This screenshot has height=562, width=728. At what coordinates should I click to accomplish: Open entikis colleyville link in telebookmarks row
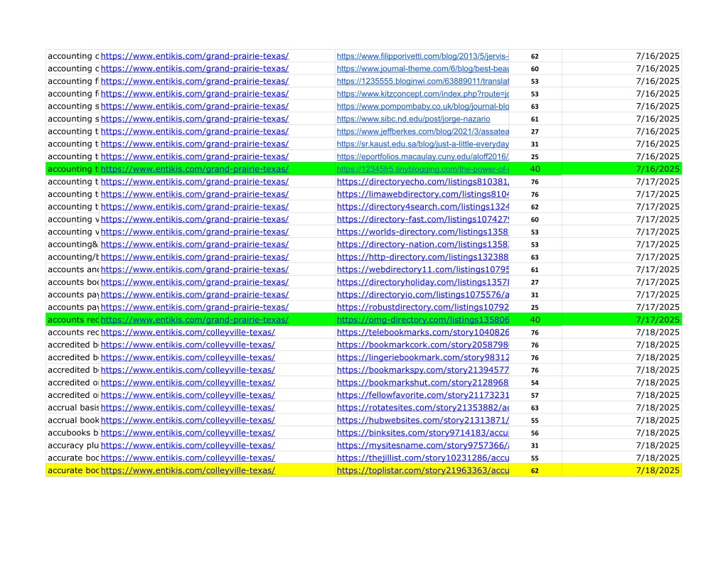point(188,332)
